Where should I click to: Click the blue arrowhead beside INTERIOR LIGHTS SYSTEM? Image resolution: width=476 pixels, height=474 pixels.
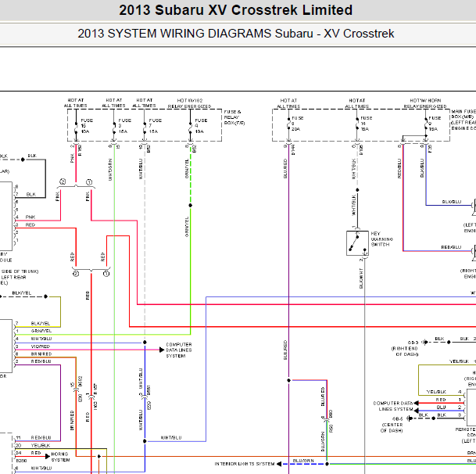point(279,464)
